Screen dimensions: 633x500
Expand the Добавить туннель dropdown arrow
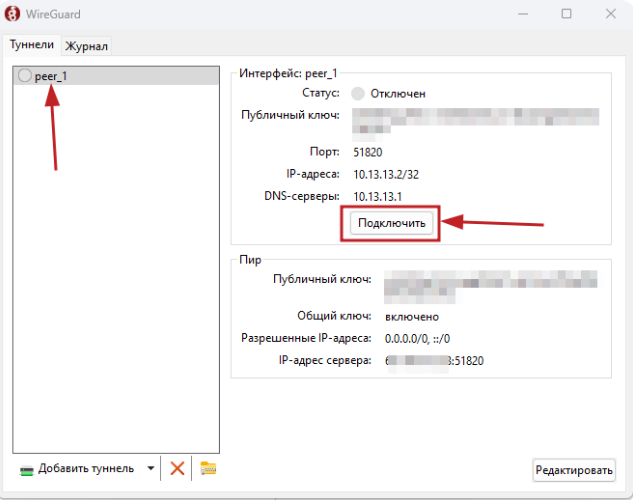click(x=151, y=469)
